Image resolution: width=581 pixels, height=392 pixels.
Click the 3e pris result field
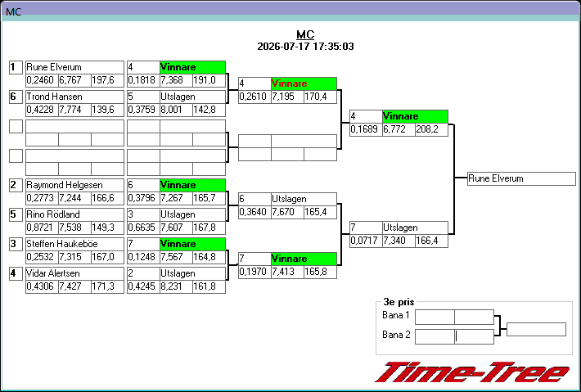pos(536,329)
